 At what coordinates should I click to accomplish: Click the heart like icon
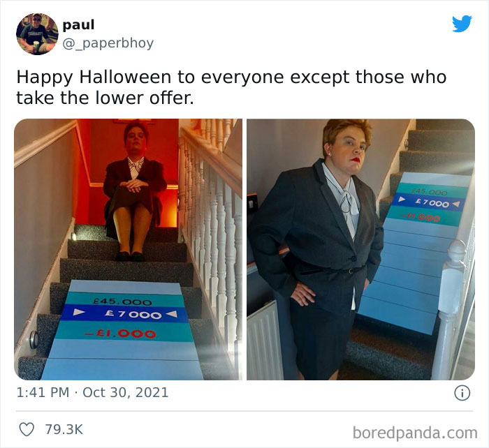[x=27, y=429]
